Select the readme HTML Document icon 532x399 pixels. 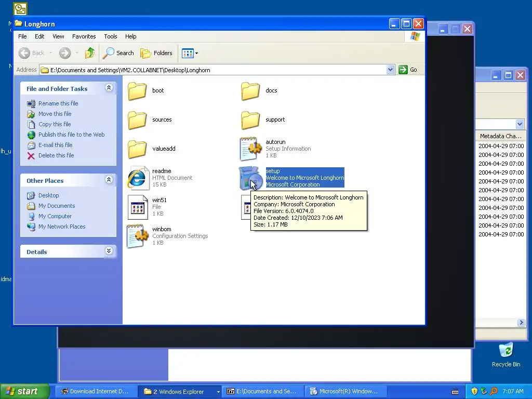tap(138, 178)
